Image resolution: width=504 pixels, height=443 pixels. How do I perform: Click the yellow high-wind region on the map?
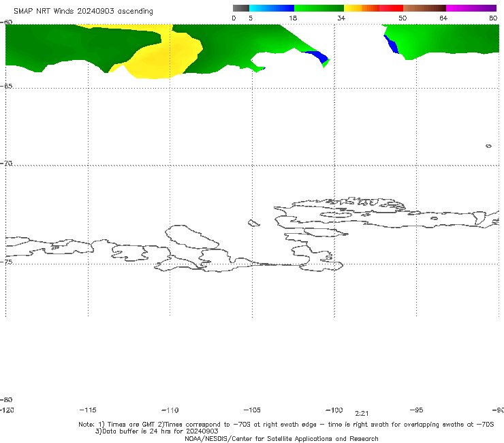[x=164, y=57]
